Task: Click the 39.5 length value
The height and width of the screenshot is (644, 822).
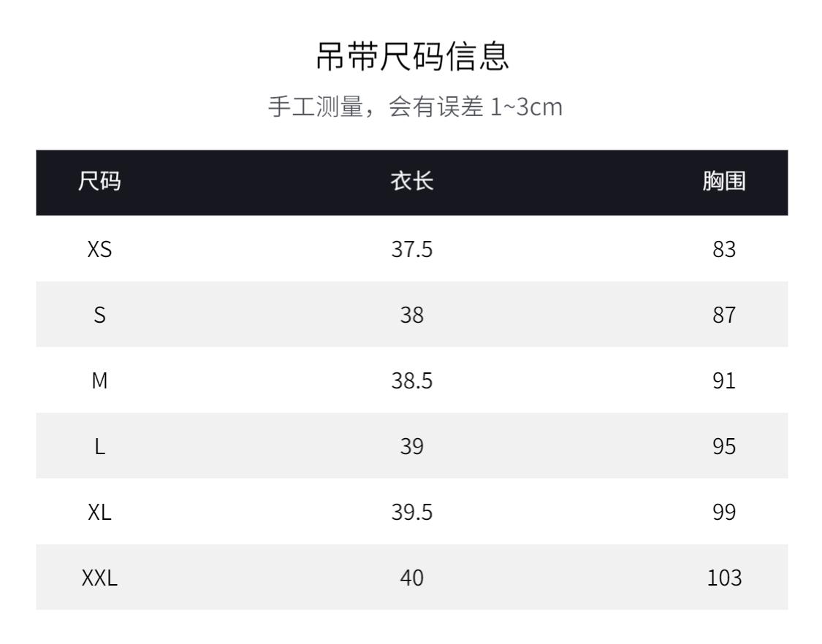Action: click(x=412, y=513)
